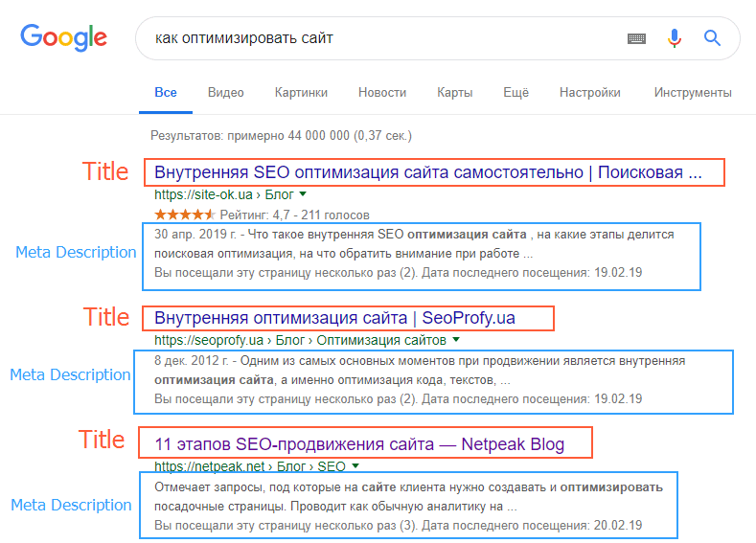756x543 pixels.
Task: Open Настройки search settings
Action: [x=589, y=93]
